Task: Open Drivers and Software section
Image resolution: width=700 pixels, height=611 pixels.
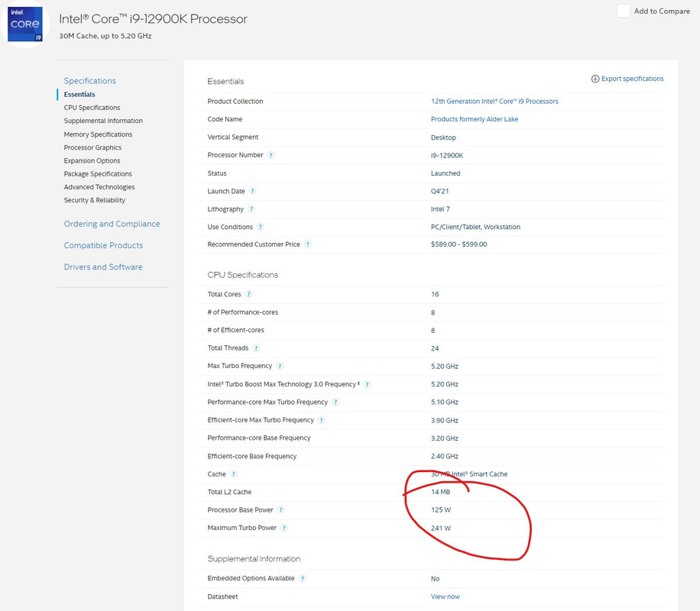Action: click(103, 267)
